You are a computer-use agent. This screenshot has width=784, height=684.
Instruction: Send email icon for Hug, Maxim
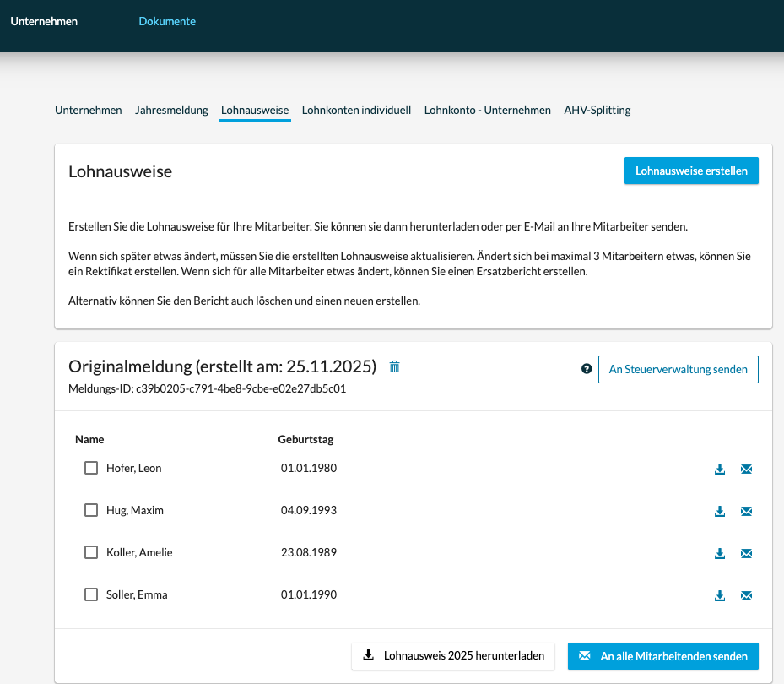click(746, 511)
